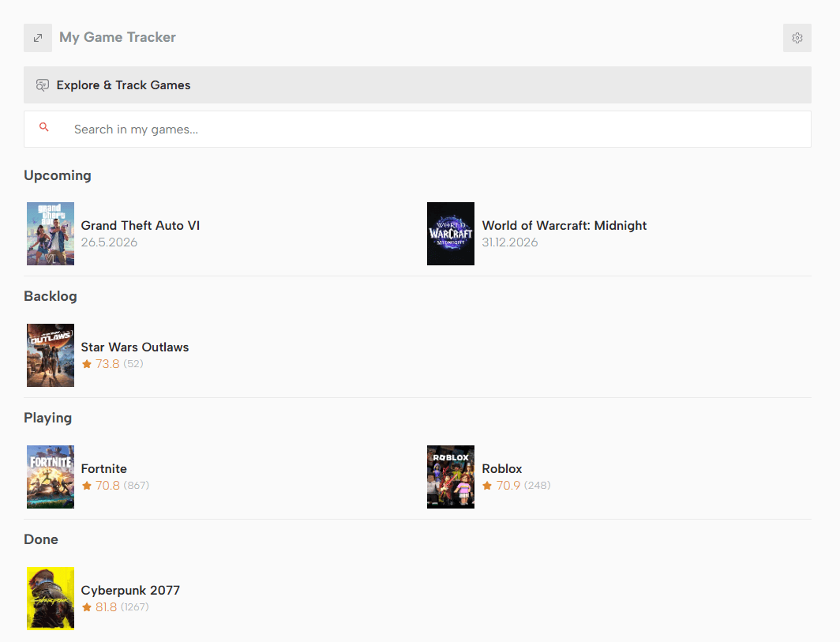Focus the Search in my games field
The height and width of the screenshot is (642, 840).
(x=418, y=130)
